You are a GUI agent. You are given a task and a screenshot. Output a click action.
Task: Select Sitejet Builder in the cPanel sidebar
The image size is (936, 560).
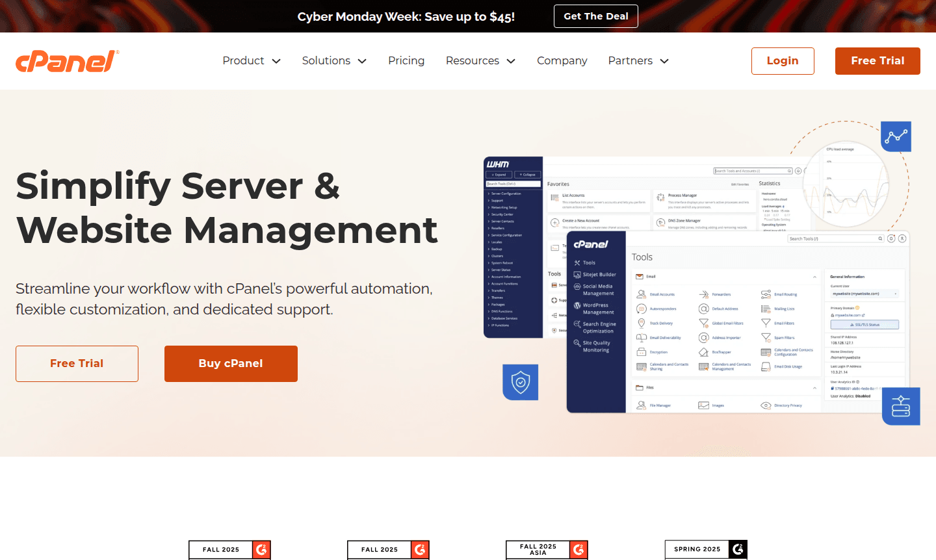tap(599, 274)
